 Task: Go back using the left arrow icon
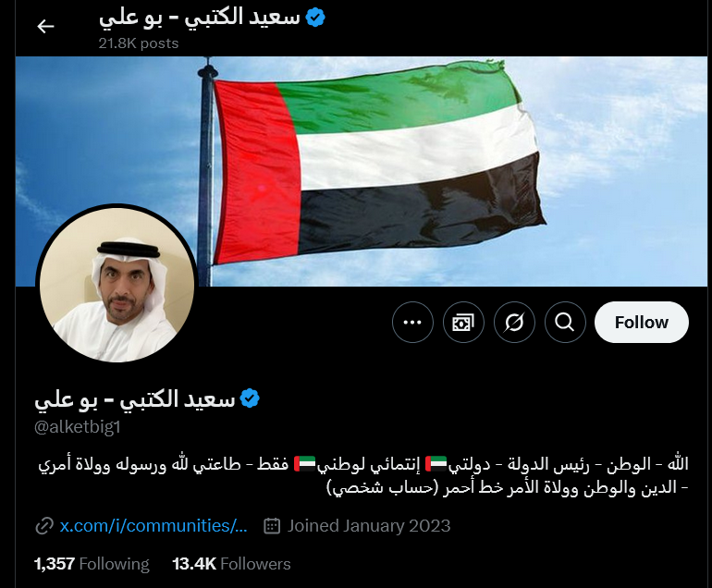[45, 26]
